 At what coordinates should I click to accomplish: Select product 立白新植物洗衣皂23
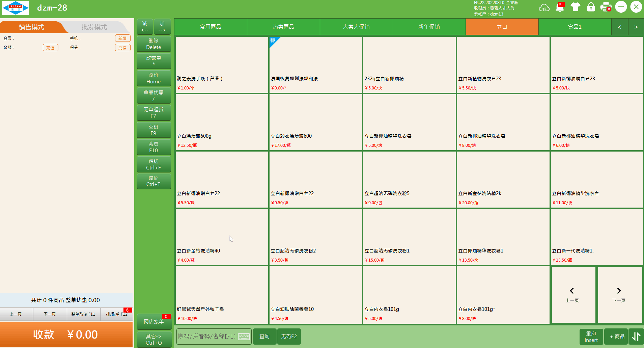[503, 65]
